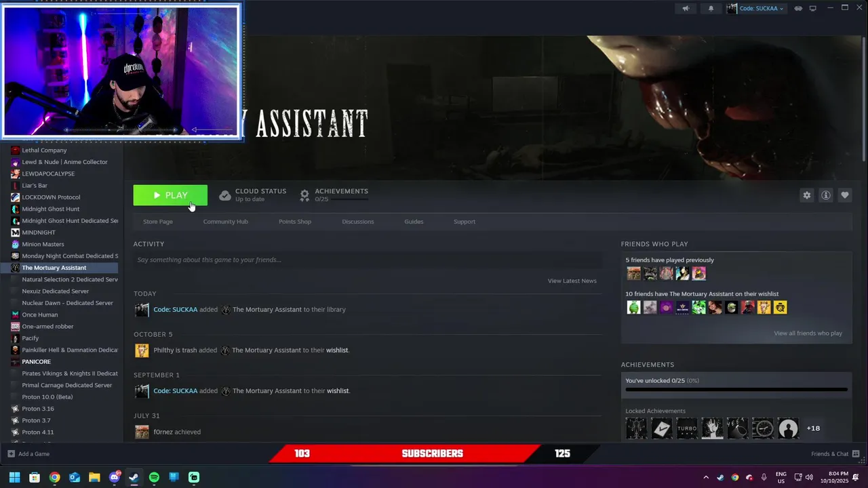
Task: Select Midnight Ghost Hunt game entry
Action: click(x=51, y=209)
